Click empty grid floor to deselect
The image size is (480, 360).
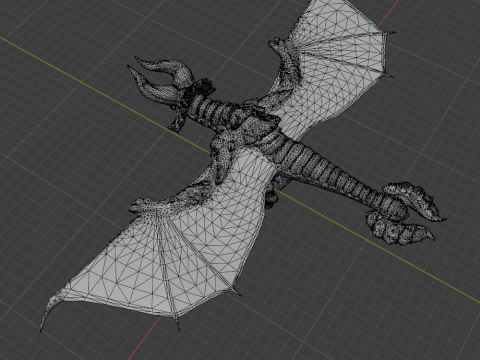(x=67, y=167)
